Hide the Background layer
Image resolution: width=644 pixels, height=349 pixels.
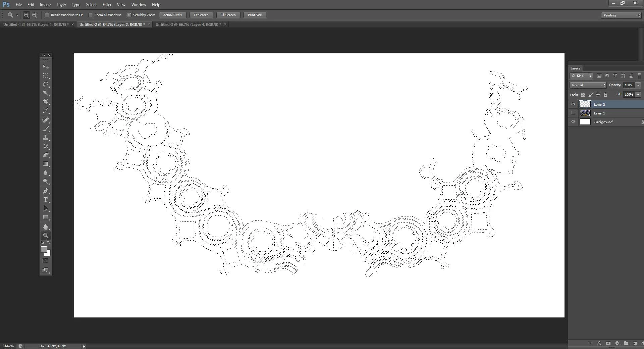click(x=573, y=122)
